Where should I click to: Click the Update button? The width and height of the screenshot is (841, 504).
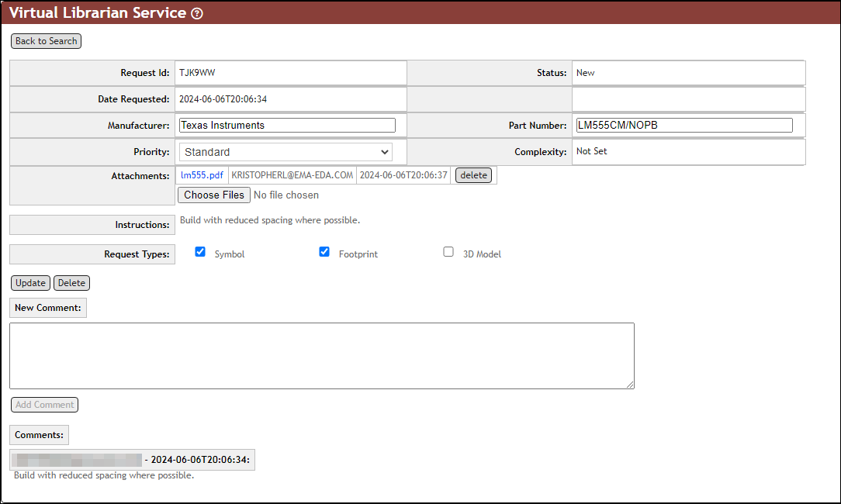tap(30, 282)
